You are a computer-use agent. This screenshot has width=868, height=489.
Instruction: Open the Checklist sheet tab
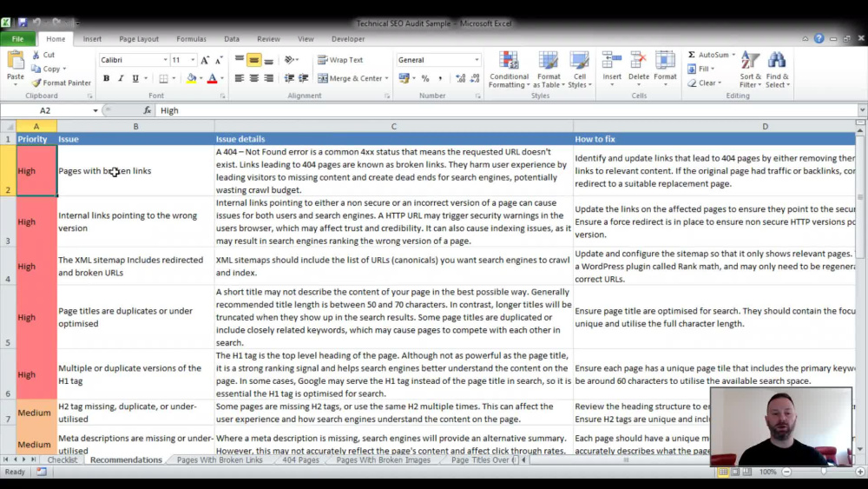(x=62, y=459)
